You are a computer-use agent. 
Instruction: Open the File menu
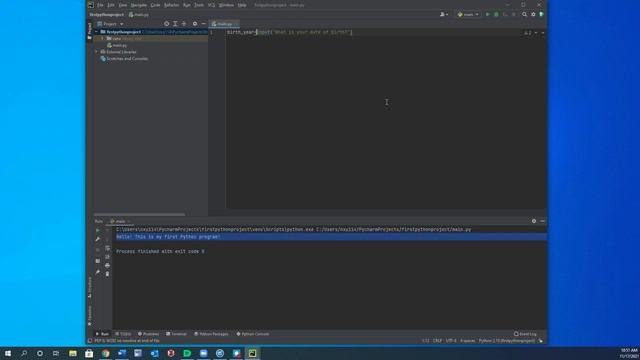tap(100, 5)
